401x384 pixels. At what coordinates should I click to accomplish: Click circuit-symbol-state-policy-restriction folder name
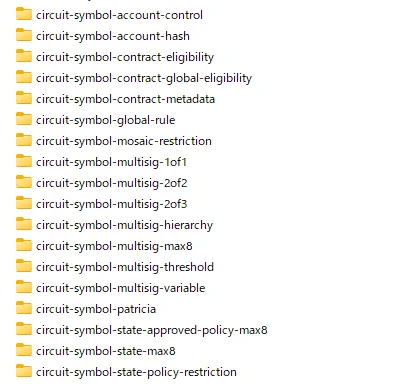point(136,372)
